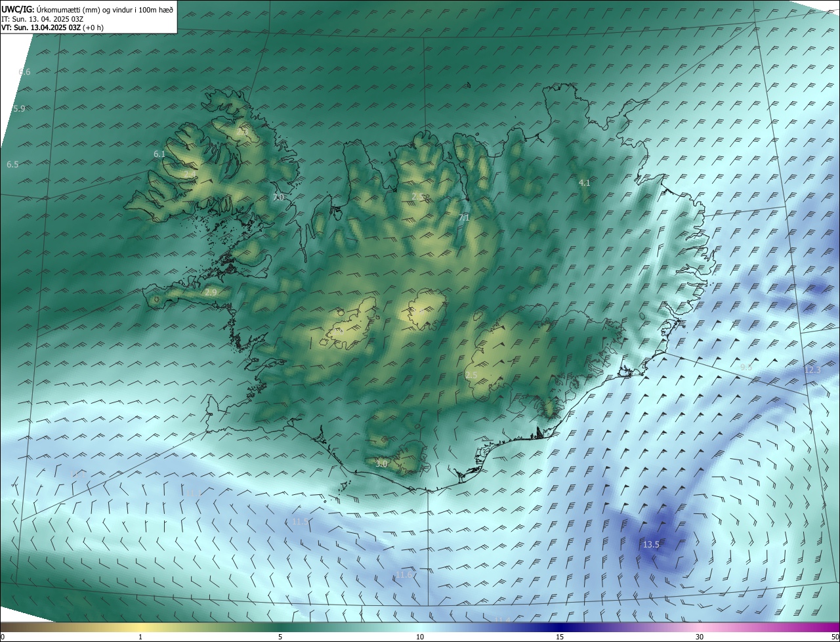Click the 1 tick on the color scale

(140, 637)
